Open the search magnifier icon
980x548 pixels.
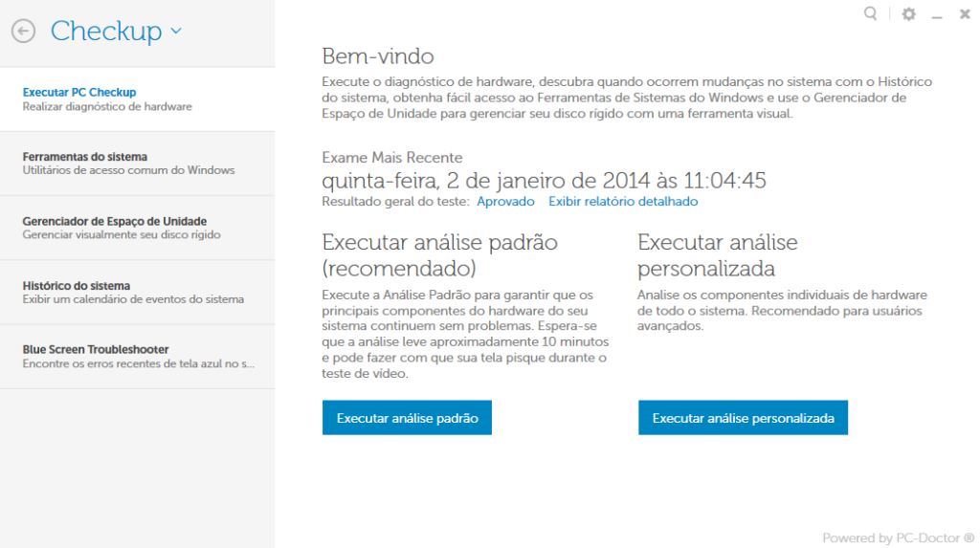coord(870,13)
